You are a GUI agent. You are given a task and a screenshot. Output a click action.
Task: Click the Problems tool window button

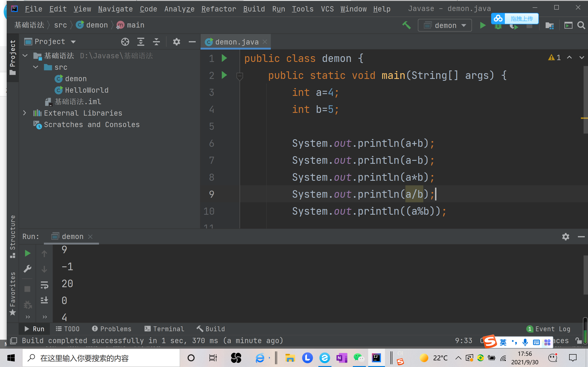pos(112,329)
